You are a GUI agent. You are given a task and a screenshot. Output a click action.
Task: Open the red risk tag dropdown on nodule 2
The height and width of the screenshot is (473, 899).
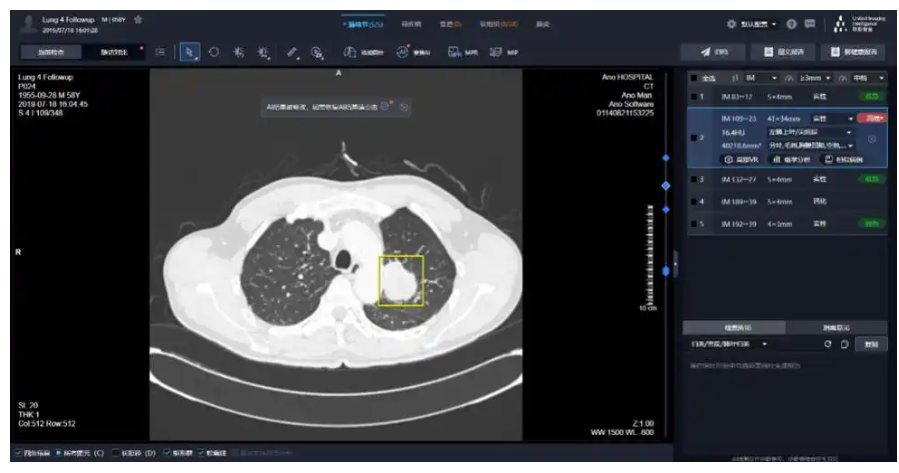coord(873,118)
